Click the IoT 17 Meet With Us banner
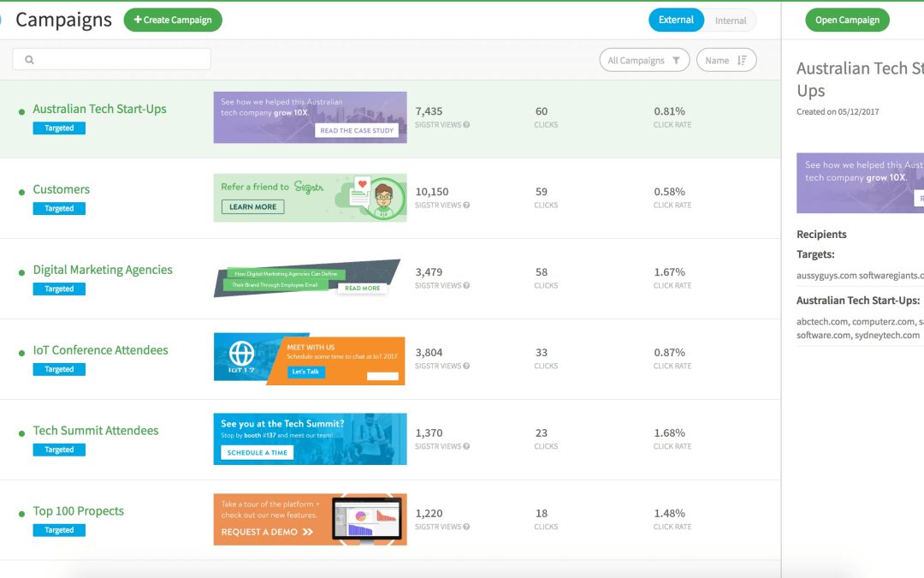This screenshot has height=578, width=924. 310,359
